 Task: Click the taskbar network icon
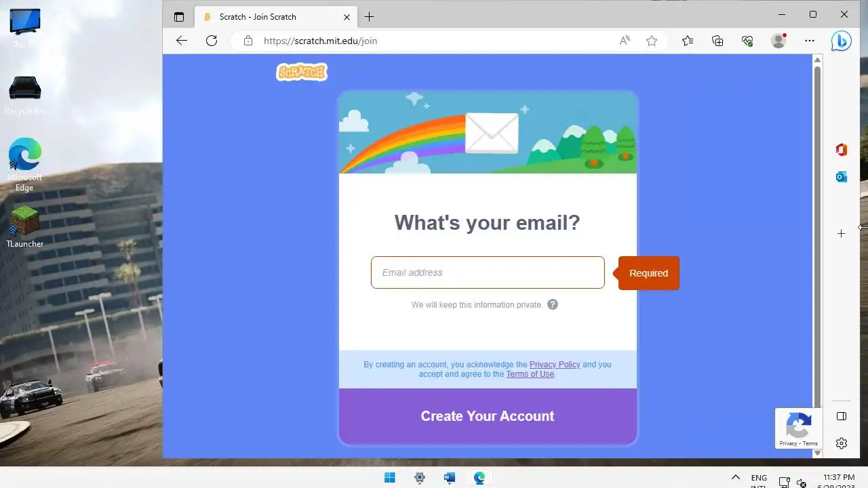coord(784,483)
